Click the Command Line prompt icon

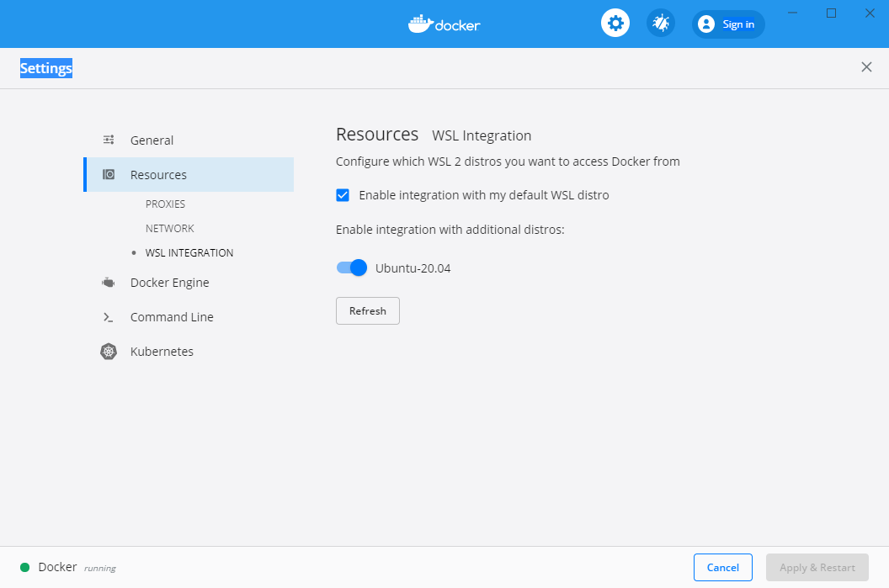click(109, 317)
